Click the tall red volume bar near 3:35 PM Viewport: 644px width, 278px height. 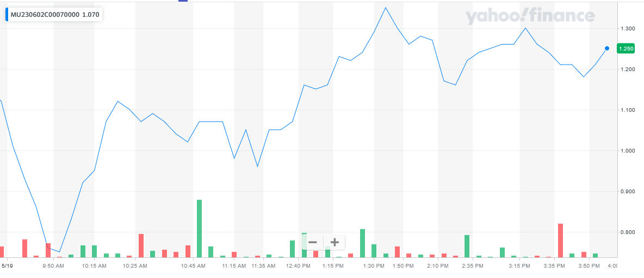point(560,240)
